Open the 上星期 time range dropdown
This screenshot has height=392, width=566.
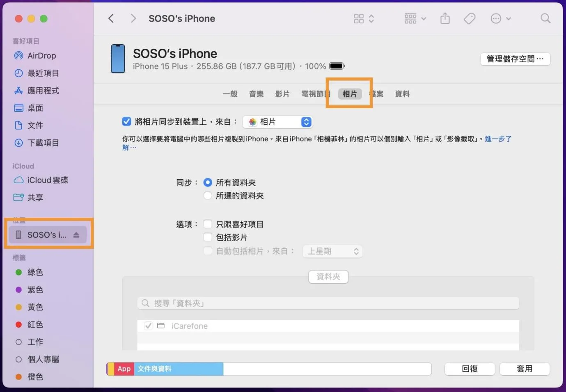tap(332, 251)
